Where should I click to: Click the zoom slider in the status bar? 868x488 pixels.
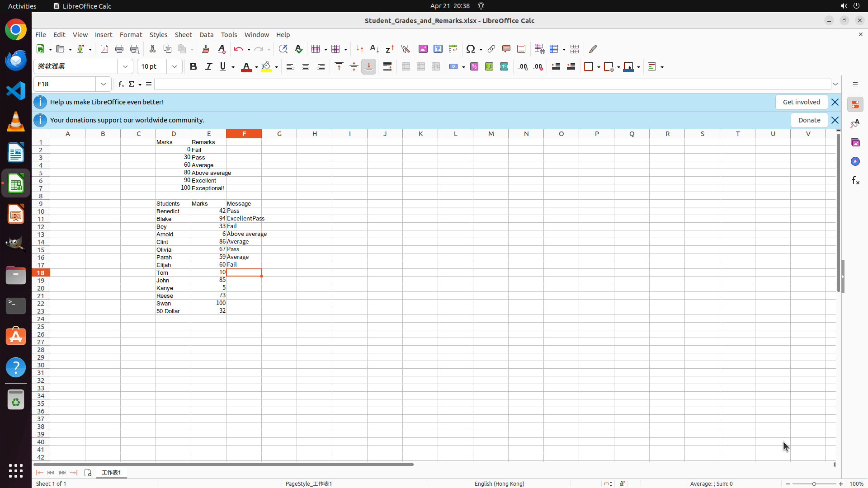pos(814,484)
